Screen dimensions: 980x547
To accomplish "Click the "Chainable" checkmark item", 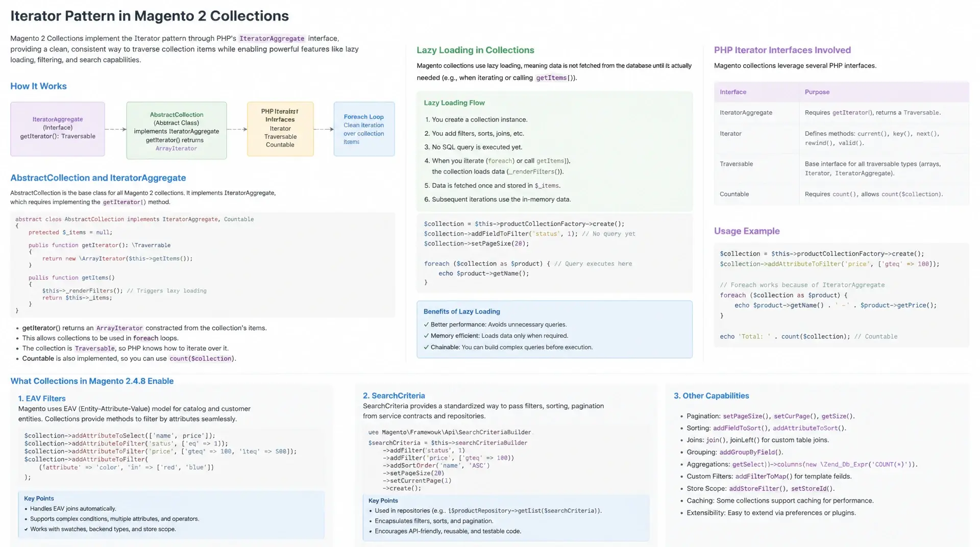I will 508,347.
